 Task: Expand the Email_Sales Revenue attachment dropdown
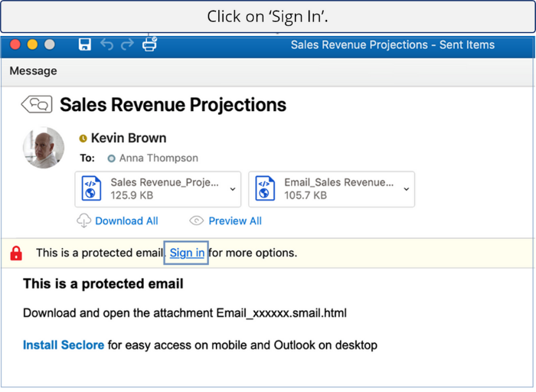(407, 188)
